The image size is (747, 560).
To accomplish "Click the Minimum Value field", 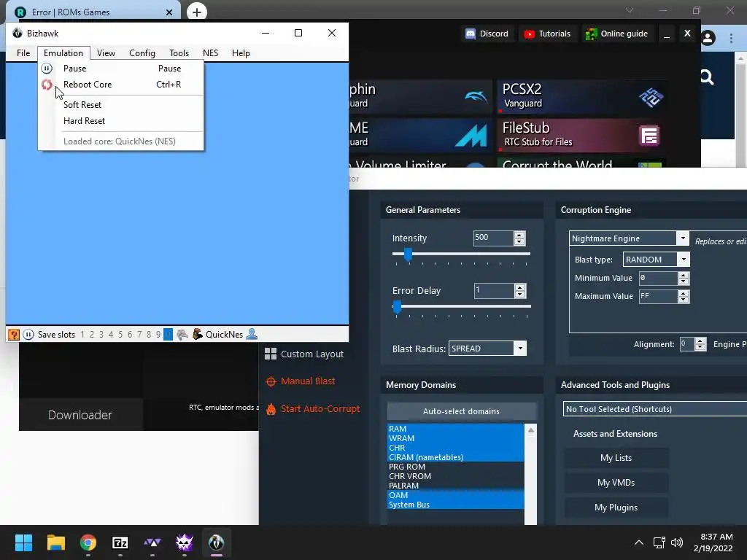I will [x=658, y=278].
